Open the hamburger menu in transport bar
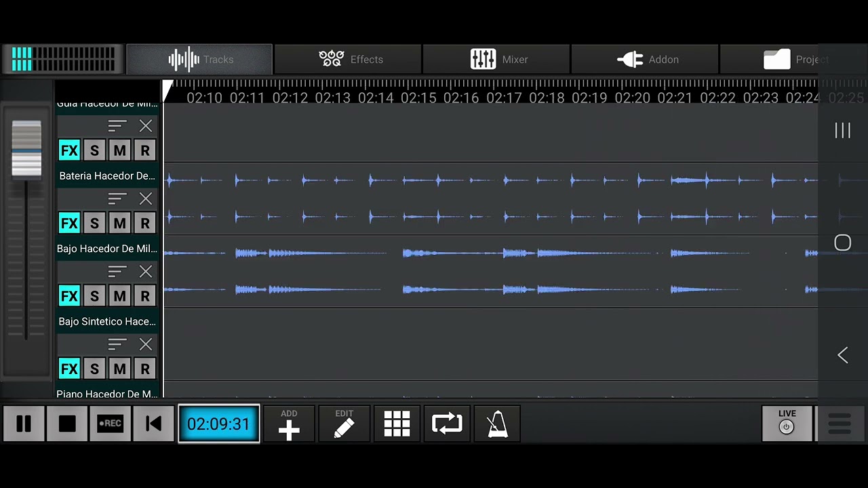 pos(840,424)
